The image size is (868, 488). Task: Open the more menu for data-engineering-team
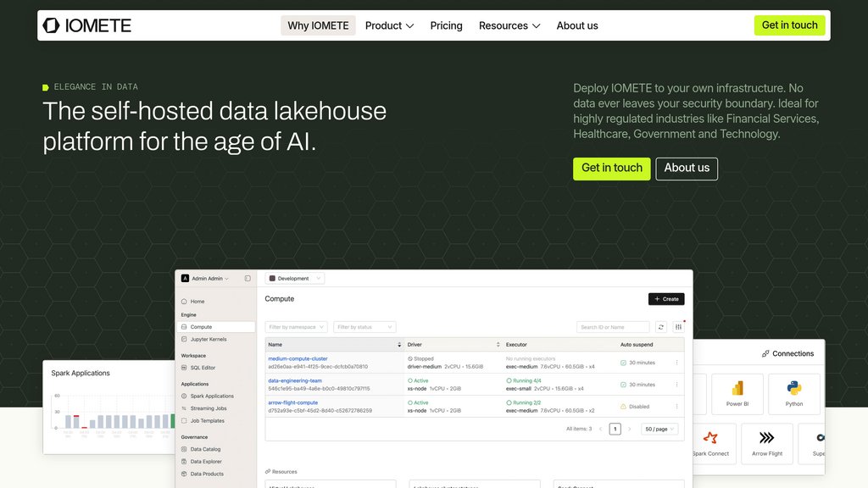[676, 385]
